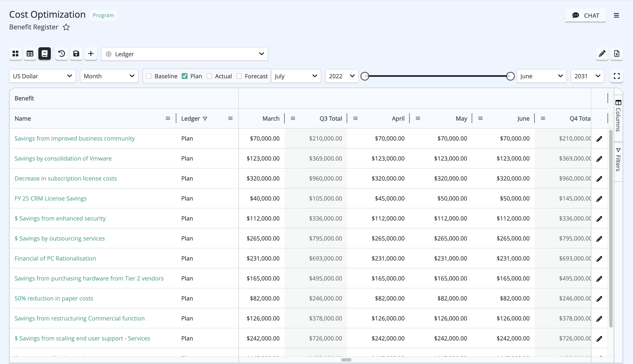Export to Excel file icon
Viewport: 633px width, 364px height.
coord(617,54)
